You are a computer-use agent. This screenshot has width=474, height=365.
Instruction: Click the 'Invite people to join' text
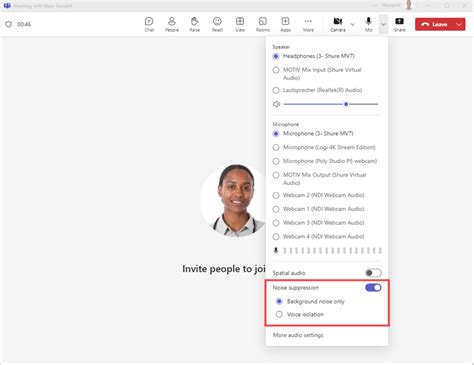point(224,269)
